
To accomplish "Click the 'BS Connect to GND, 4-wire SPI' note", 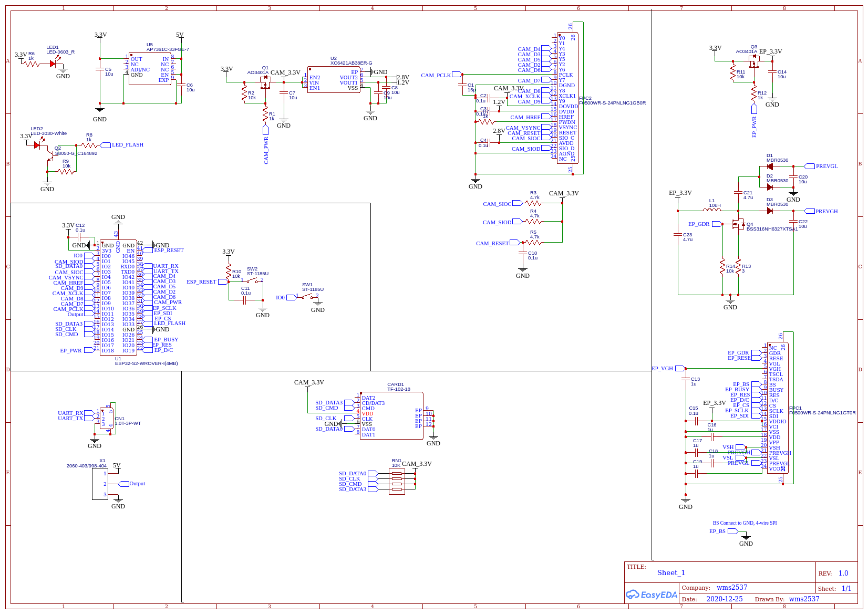I will (x=745, y=523).
